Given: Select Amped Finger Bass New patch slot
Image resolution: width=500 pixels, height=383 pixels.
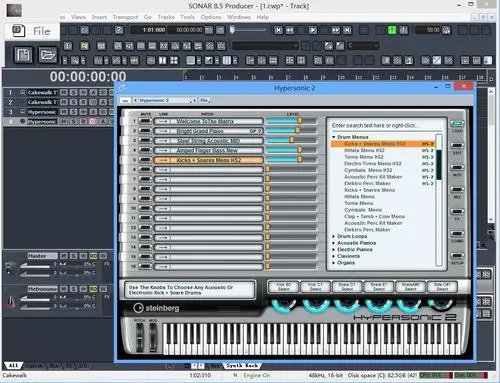Looking at the screenshot, I should [x=208, y=150].
